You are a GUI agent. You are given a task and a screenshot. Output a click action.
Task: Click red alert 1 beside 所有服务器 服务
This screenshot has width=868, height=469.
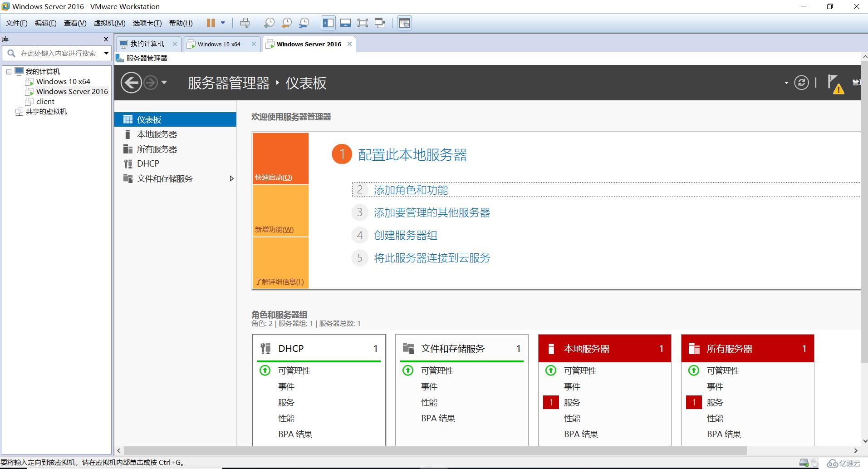694,402
